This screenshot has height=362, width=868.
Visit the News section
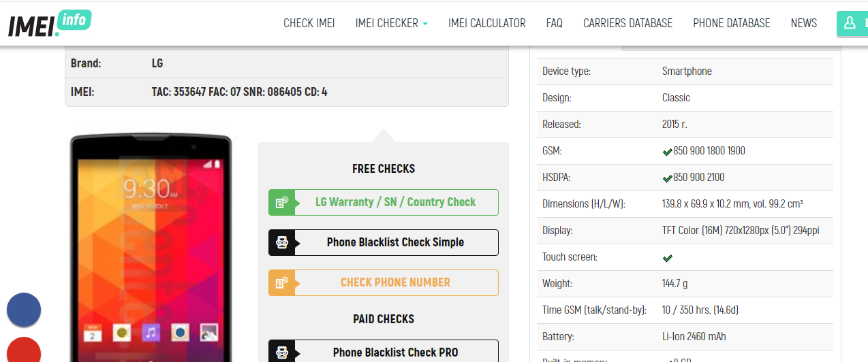(x=803, y=23)
